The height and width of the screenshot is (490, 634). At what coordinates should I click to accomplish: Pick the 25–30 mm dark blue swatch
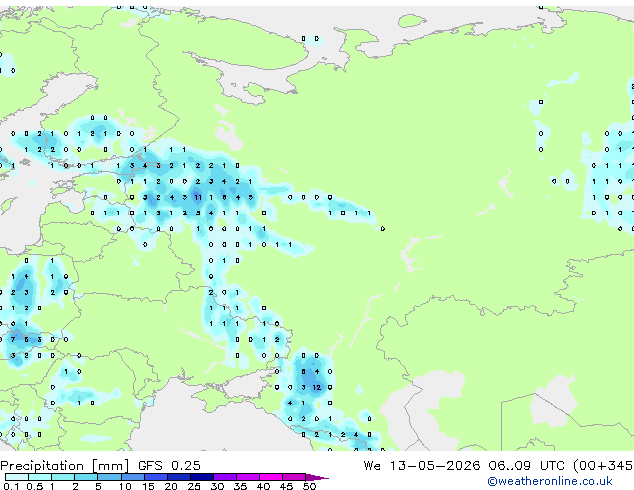click(202, 477)
